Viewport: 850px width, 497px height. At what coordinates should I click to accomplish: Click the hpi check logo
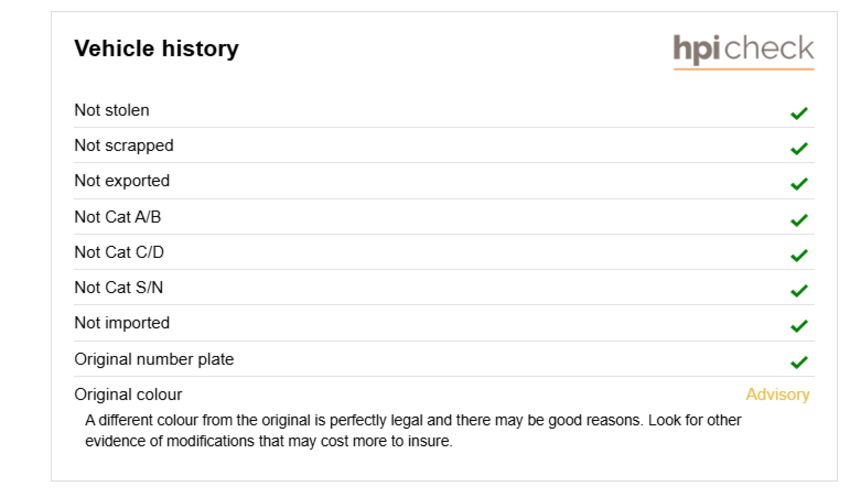click(743, 50)
